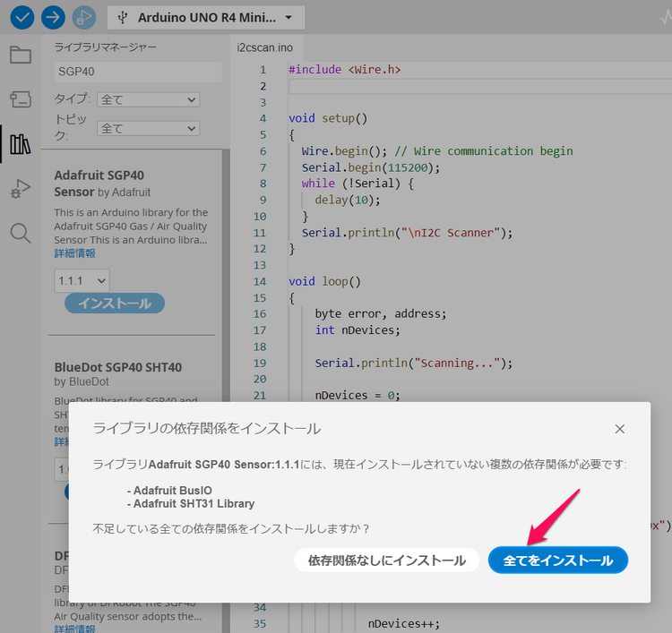Click the Upload arrow icon
The height and width of the screenshot is (633, 672).
53,17
